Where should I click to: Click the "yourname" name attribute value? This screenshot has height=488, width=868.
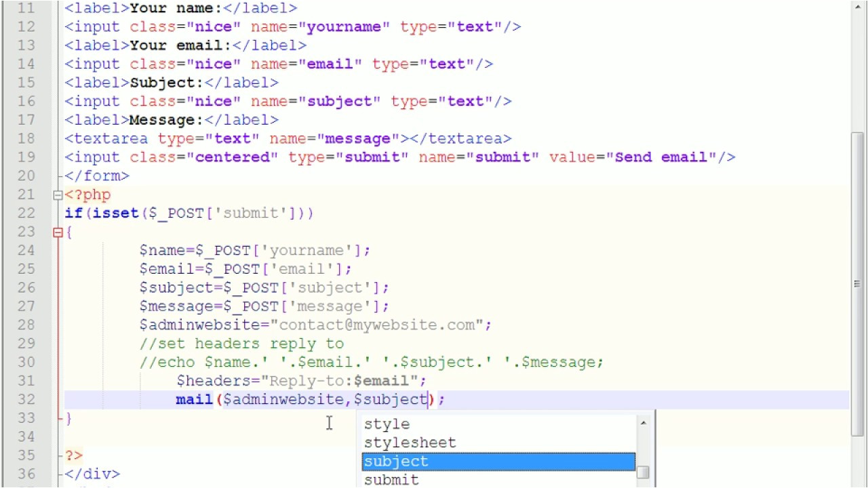344,26
